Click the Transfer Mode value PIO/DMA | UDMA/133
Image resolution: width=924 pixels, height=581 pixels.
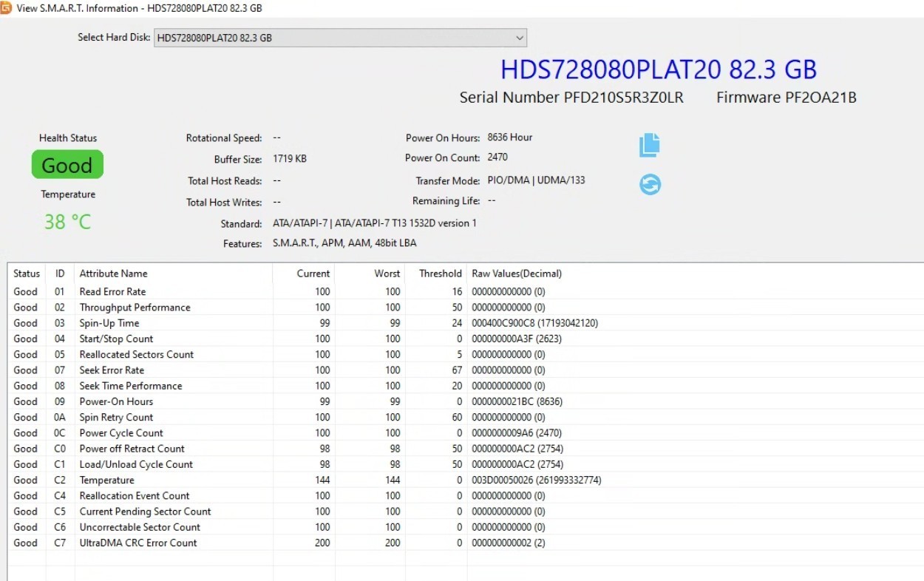tap(536, 180)
